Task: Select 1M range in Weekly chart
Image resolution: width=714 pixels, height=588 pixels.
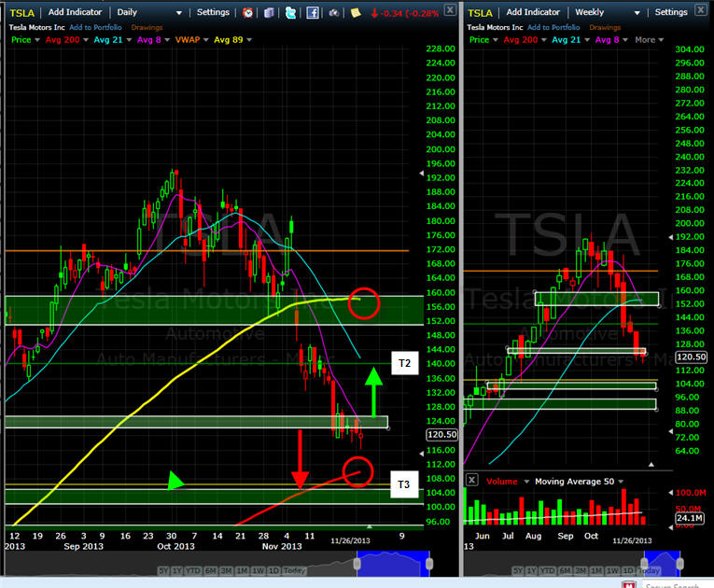Action: click(x=596, y=570)
